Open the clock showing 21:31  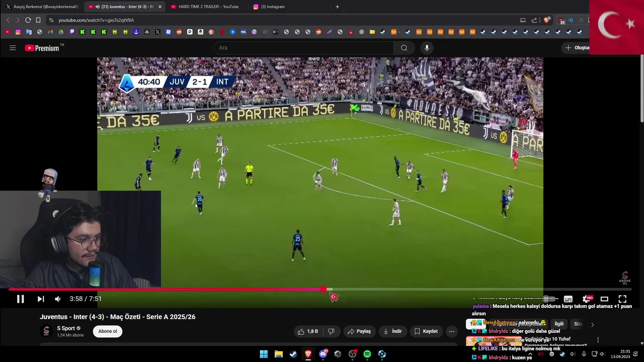(620, 354)
